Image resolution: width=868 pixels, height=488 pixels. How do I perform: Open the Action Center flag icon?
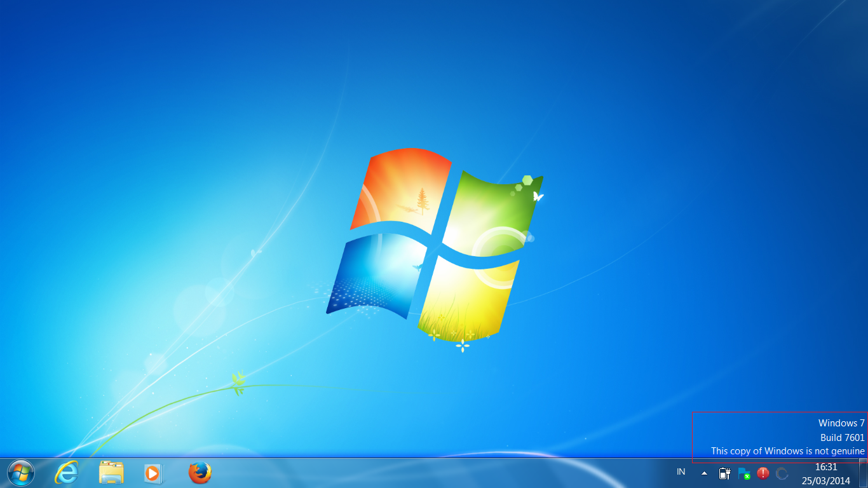click(743, 473)
